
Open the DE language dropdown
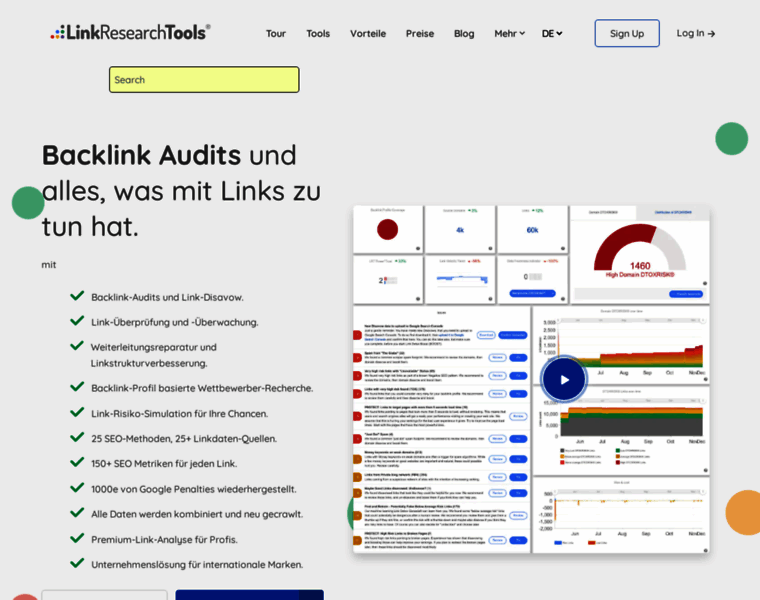(x=552, y=33)
